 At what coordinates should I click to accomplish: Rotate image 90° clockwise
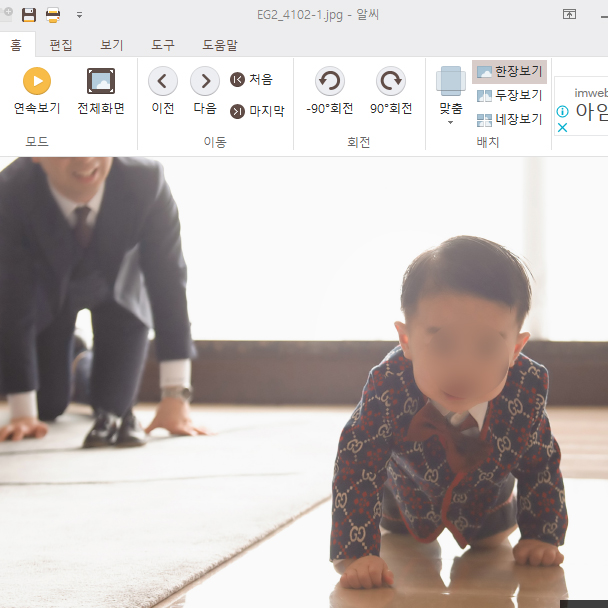(391, 90)
